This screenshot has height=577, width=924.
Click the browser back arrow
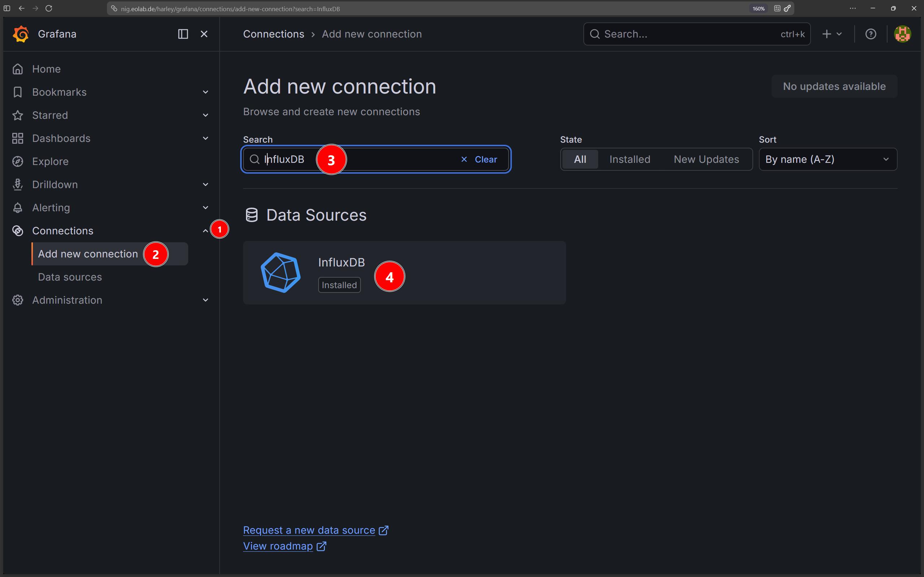click(x=21, y=8)
